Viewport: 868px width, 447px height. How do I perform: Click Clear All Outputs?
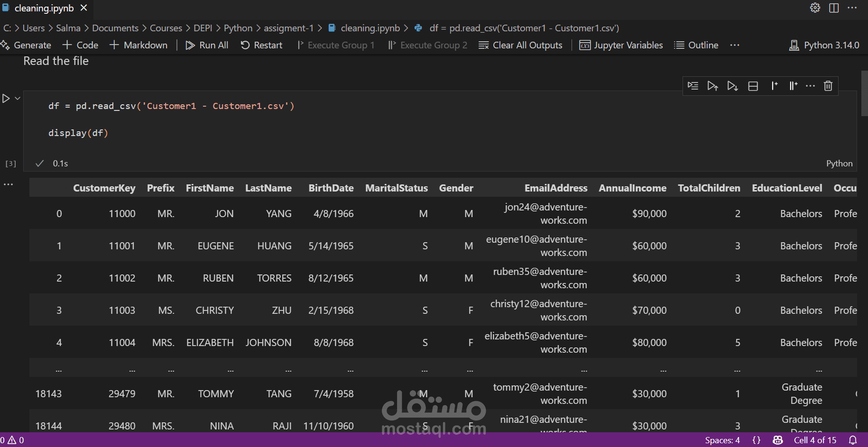pos(520,45)
